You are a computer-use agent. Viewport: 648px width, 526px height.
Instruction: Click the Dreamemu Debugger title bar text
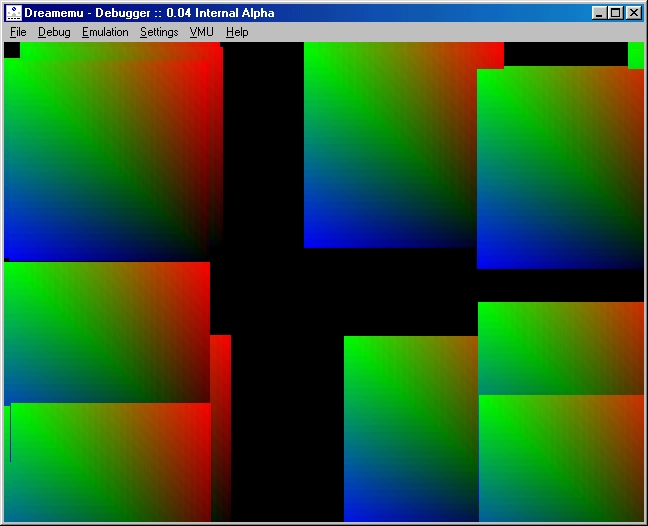149,13
